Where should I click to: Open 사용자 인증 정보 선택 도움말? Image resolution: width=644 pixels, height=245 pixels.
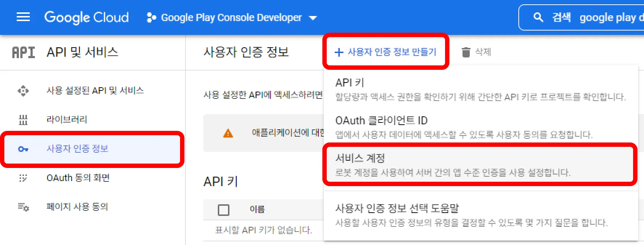point(481,215)
